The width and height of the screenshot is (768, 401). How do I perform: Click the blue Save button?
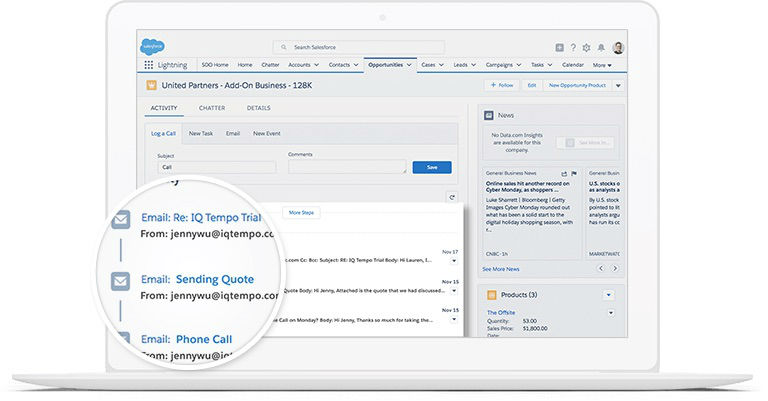(x=431, y=167)
